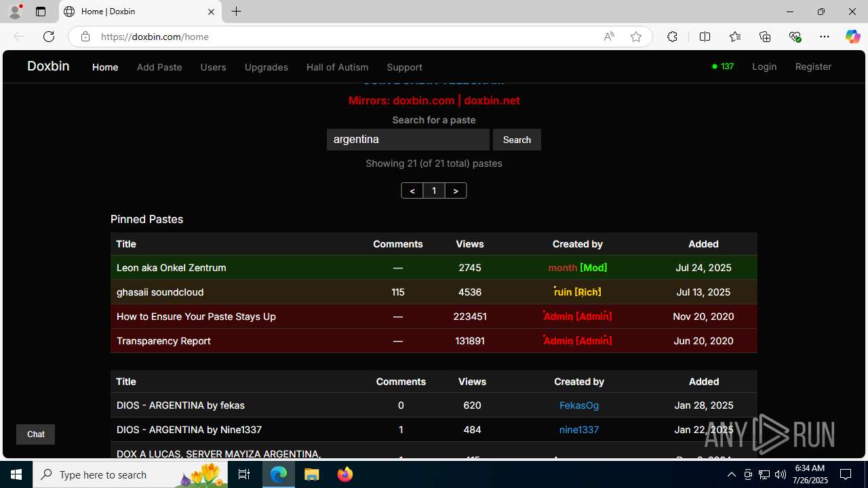Click the 223451 views cell
Image resolution: width=868 pixels, height=488 pixels.
[x=470, y=317]
